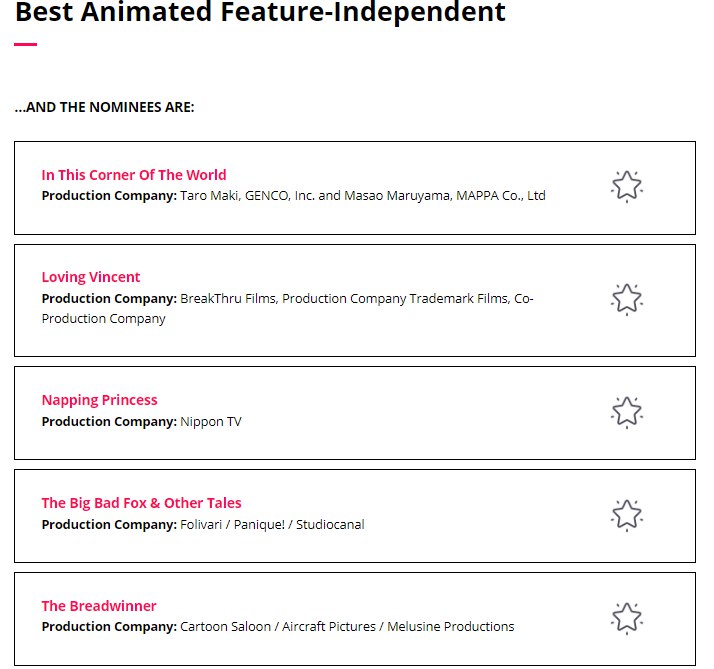Click the Cartoon Saloon / Aircraft Pictures text
Image resolution: width=714 pixels, height=669 pixels.
coord(347,627)
